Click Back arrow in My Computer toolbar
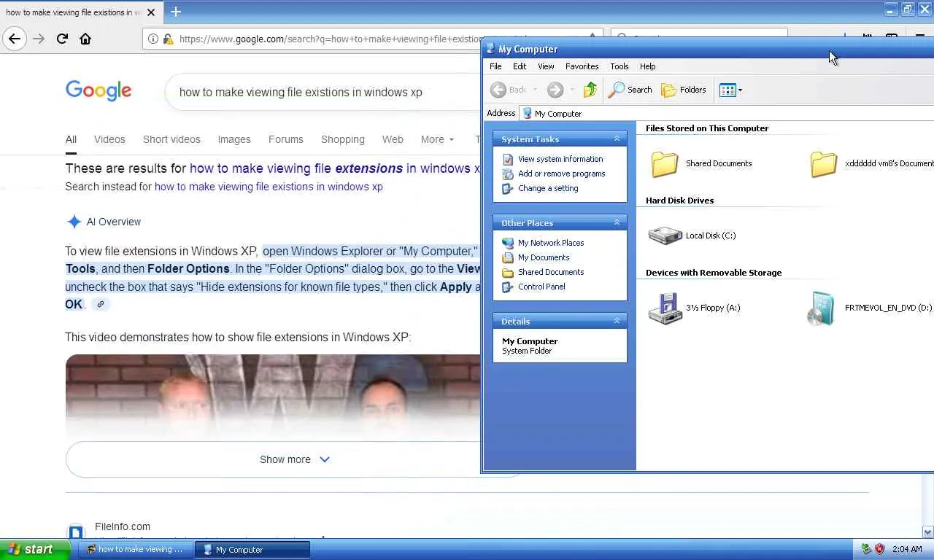This screenshot has width=934, height=560. 509,90
